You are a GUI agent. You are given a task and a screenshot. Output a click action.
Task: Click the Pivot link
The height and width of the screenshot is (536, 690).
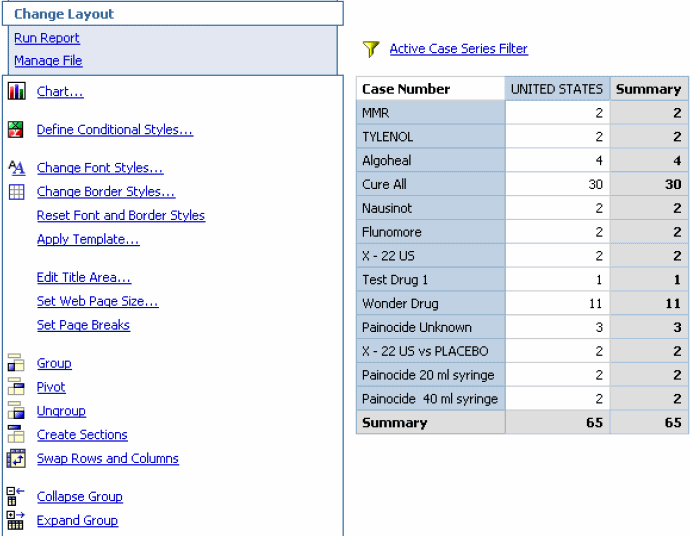tap(51, 387)
